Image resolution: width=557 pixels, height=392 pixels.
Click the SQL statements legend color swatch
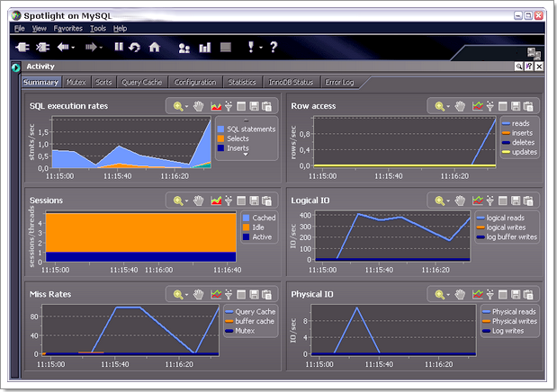[220, 129]
